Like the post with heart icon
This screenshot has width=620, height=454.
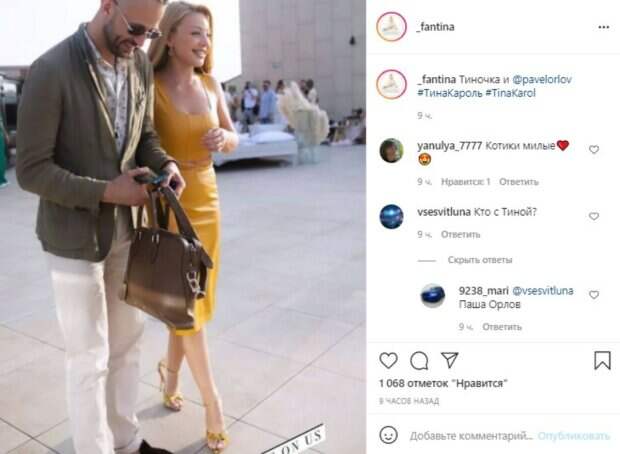click(x=388, y=360)
